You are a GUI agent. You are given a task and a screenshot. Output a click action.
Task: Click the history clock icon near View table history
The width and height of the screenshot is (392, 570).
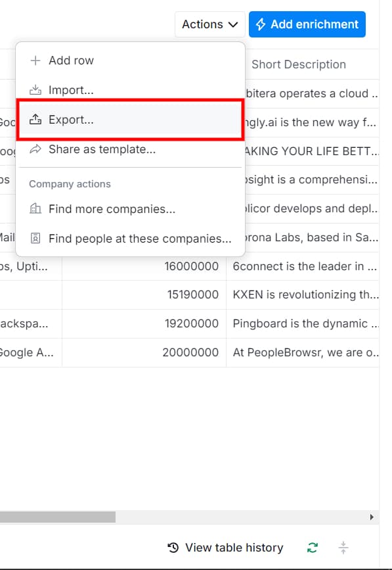pos(172,547)
